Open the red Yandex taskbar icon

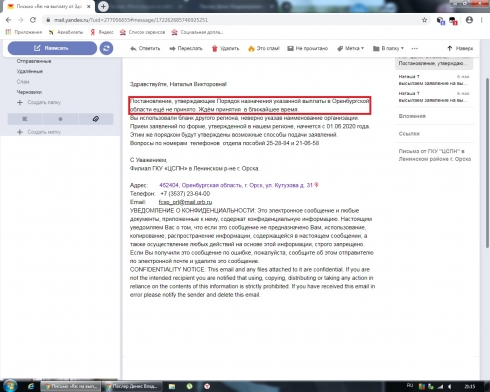[207, 386]
